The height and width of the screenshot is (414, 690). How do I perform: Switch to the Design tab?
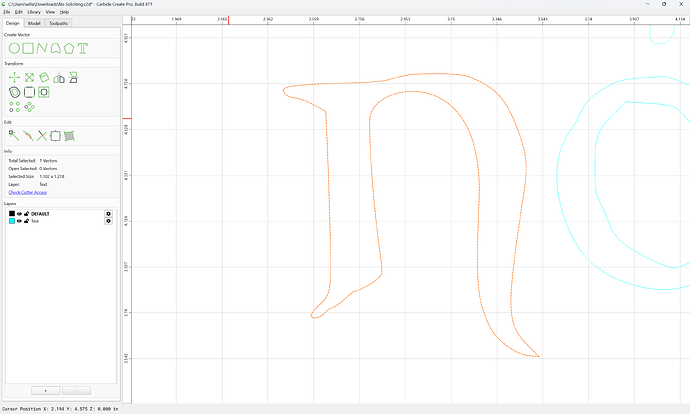tap(13, 23)
